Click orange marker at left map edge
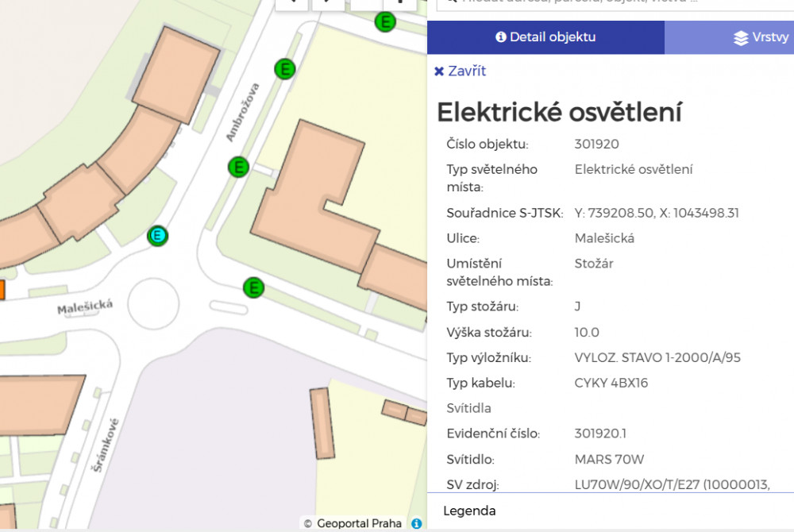 click(2, 289)
